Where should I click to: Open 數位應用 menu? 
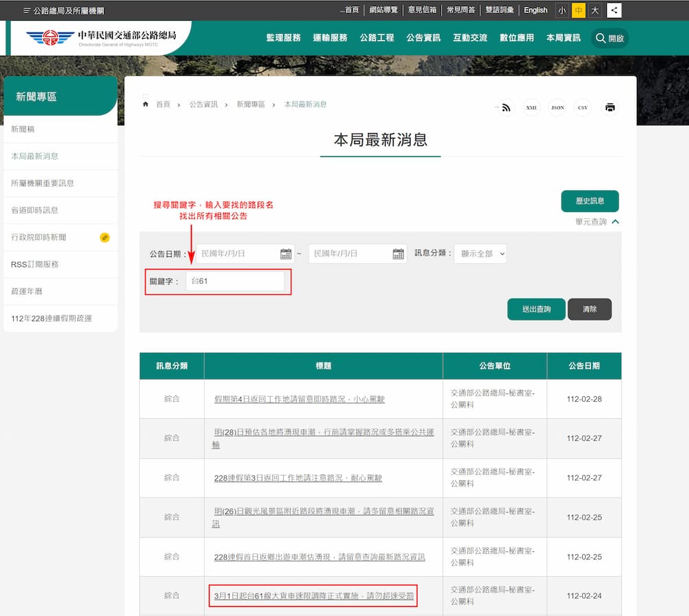click(x=517, y=38)
